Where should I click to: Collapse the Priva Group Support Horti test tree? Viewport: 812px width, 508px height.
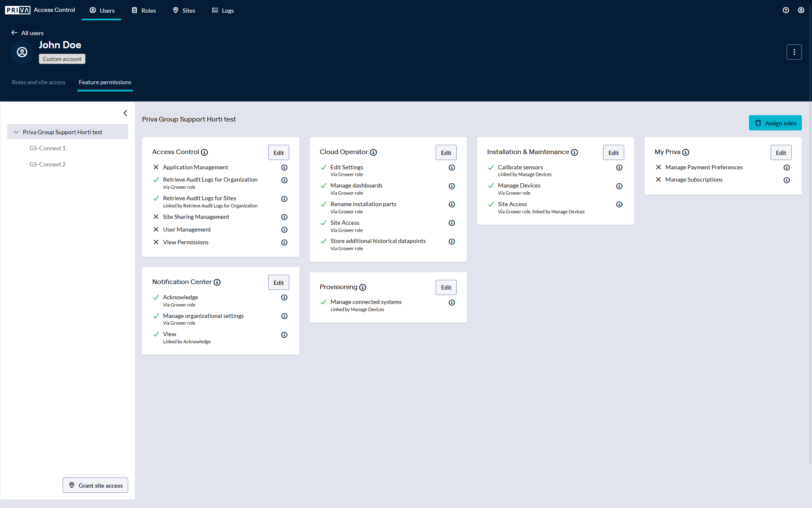(16, 132)
